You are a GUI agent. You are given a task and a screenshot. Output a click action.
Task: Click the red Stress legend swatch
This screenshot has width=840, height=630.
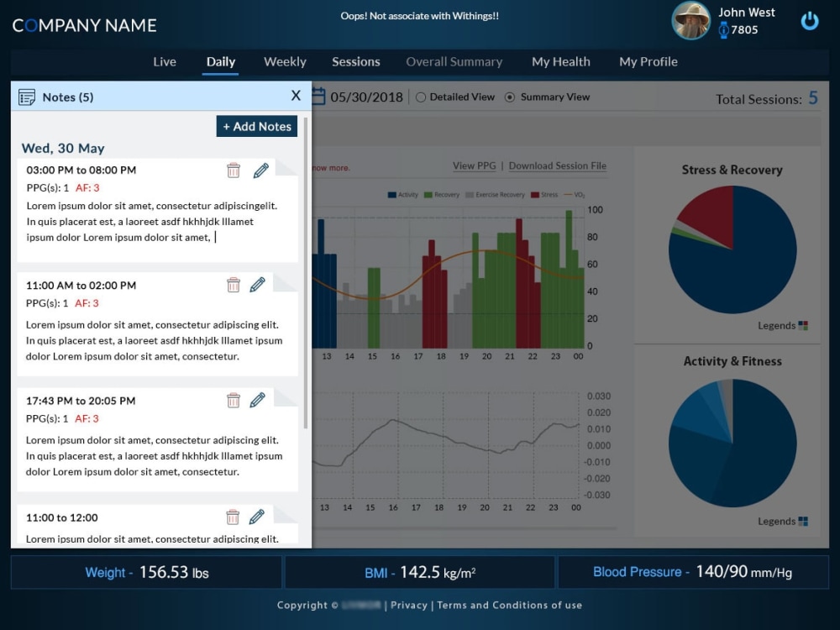click(x=534, y=195)
